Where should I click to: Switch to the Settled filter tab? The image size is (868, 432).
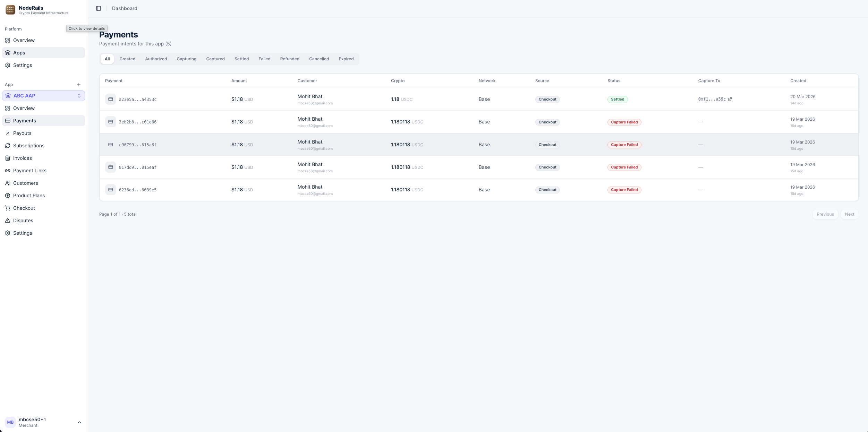click(241, 59)
